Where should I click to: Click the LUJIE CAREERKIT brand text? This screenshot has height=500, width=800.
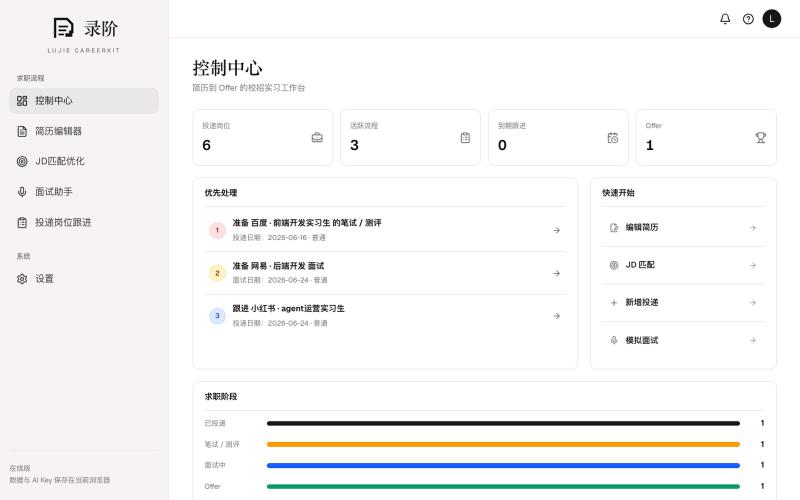[84, 51]
